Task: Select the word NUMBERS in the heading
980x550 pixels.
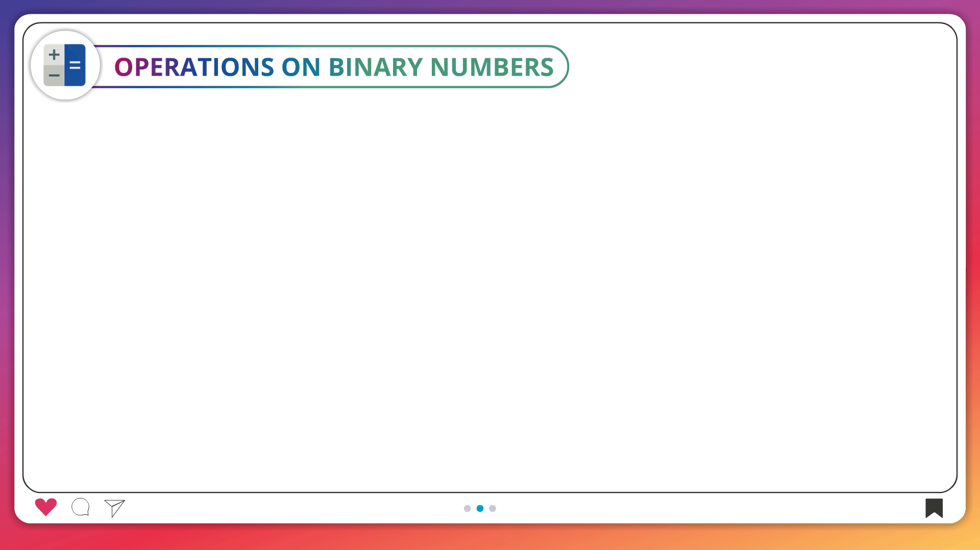Action: [x=492, y=67]
